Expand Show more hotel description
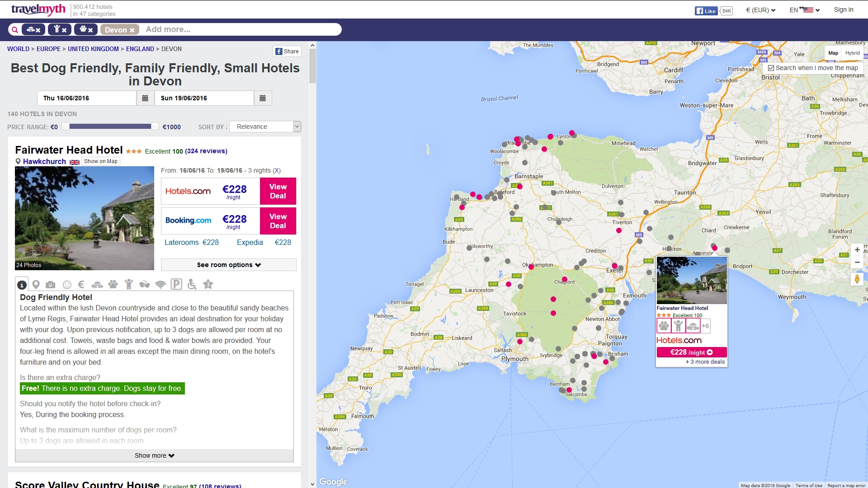This screenshot has height=488, width=868. [154, 455]
